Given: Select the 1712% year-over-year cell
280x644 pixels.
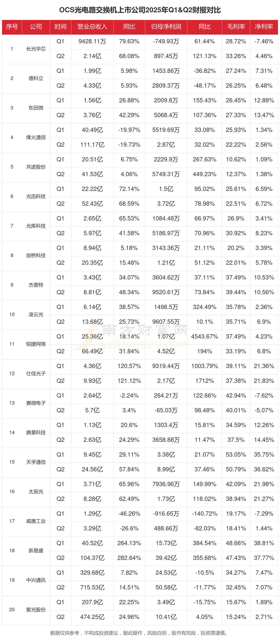Looking at the screenshot, I should [x=204, y=381].
